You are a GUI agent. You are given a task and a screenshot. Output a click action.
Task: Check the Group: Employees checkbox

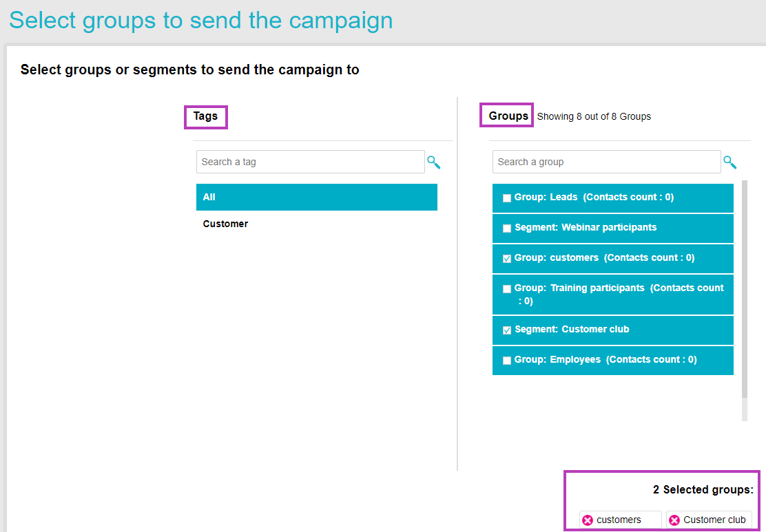(506, 360)
